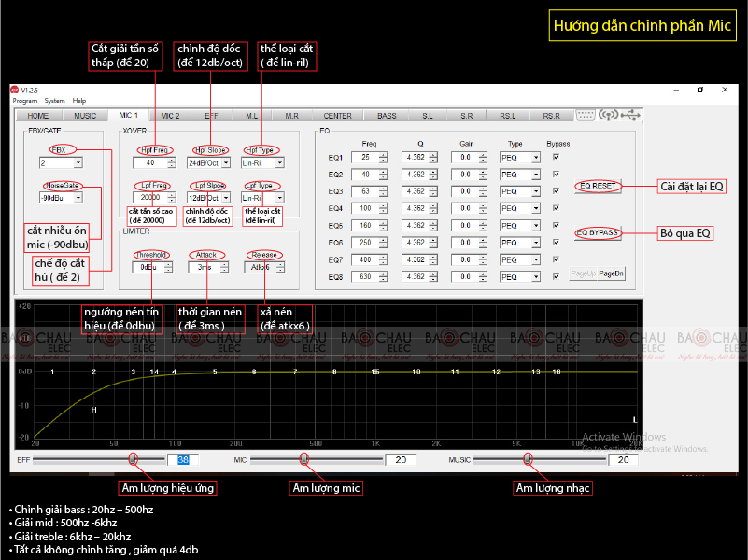Switch to the S.R tab
748x560 pixels.
tap(467, 116)
